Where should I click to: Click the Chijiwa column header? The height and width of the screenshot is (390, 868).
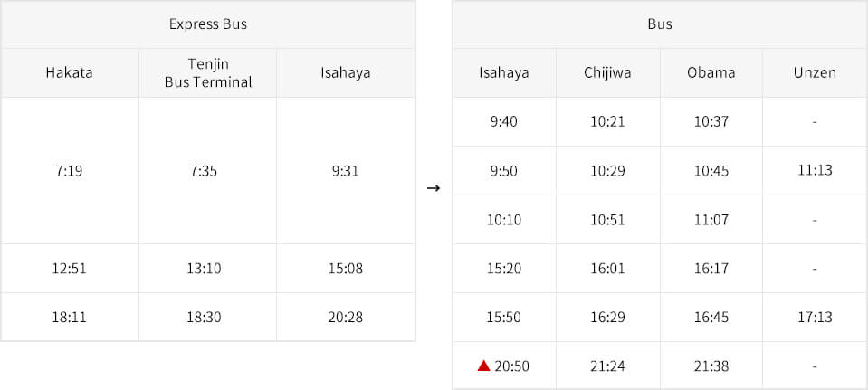tap(607, 73)
